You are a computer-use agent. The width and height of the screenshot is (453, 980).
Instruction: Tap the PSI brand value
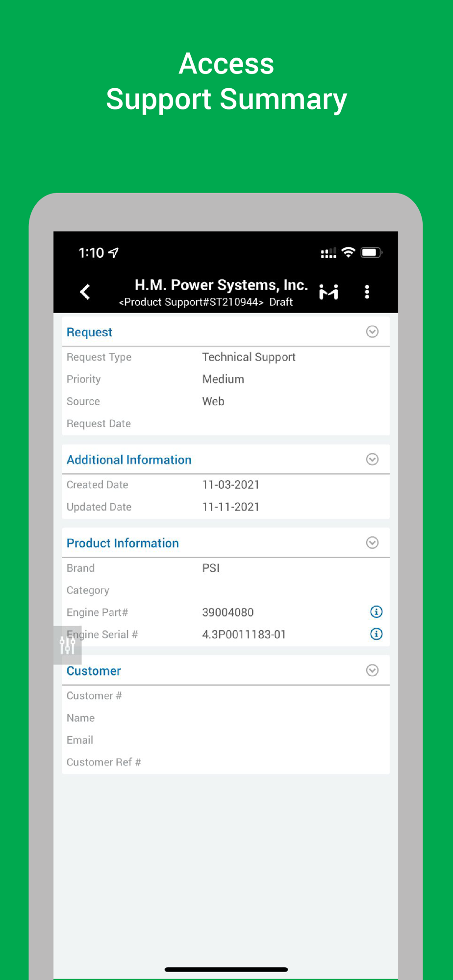point(211,568)
